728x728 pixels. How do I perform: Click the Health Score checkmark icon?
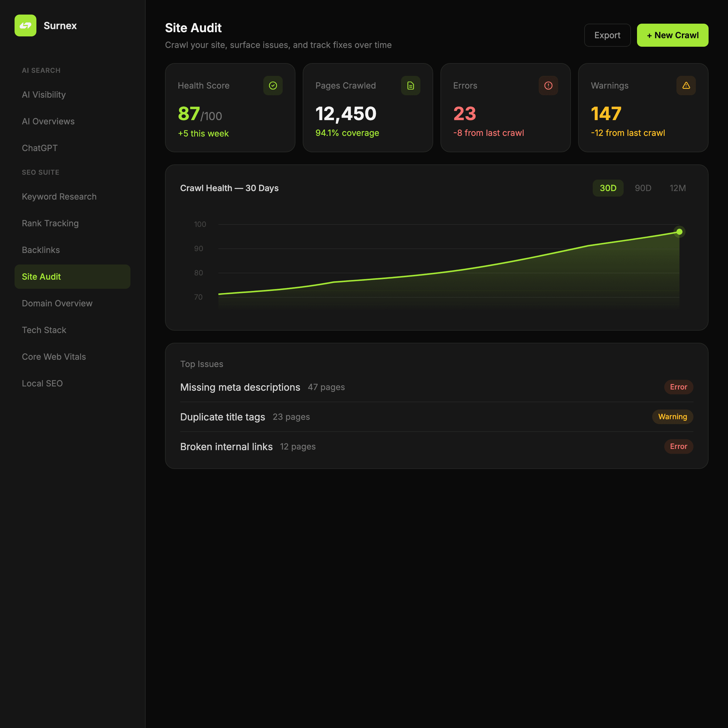pyautogui.click(x=273, y=86)
